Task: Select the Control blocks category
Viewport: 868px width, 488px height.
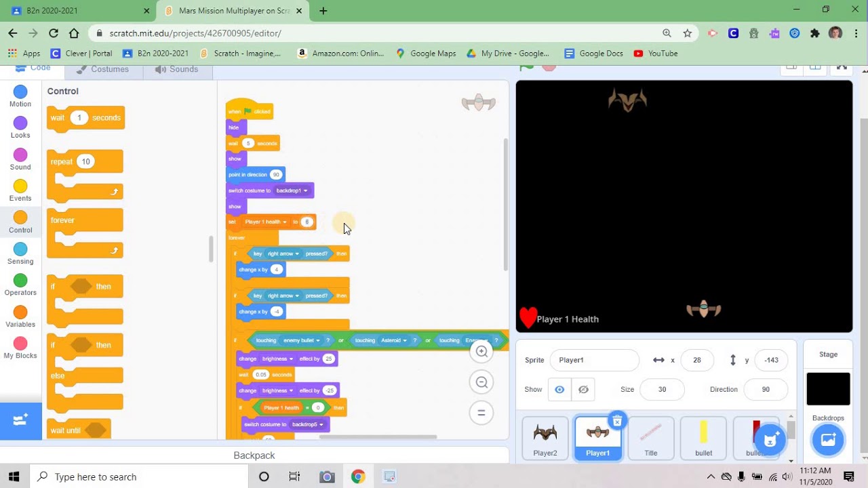Action: coord(20,222)
